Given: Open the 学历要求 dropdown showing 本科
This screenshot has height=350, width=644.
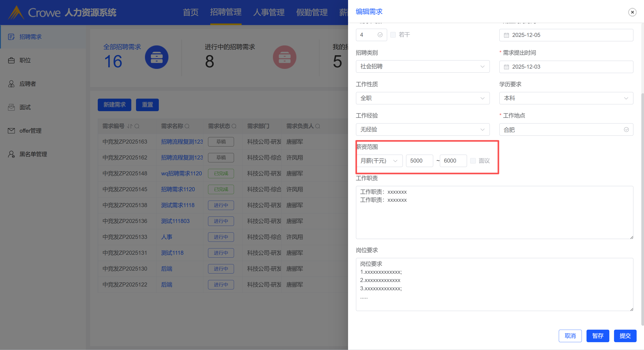Looking at the screenshot, I should [x=566, y=98].
